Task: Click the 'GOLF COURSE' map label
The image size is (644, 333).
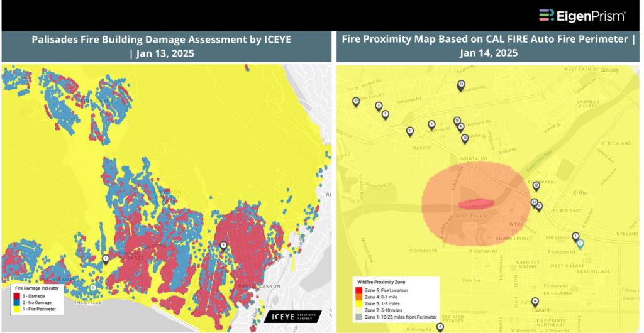Action: pyautogui.click(x=472, y=216)
